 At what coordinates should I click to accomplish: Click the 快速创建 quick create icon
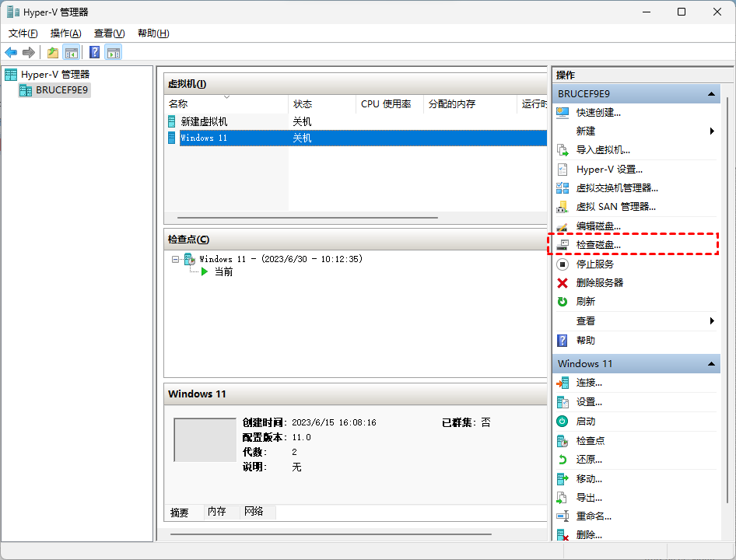click(563, 112)
